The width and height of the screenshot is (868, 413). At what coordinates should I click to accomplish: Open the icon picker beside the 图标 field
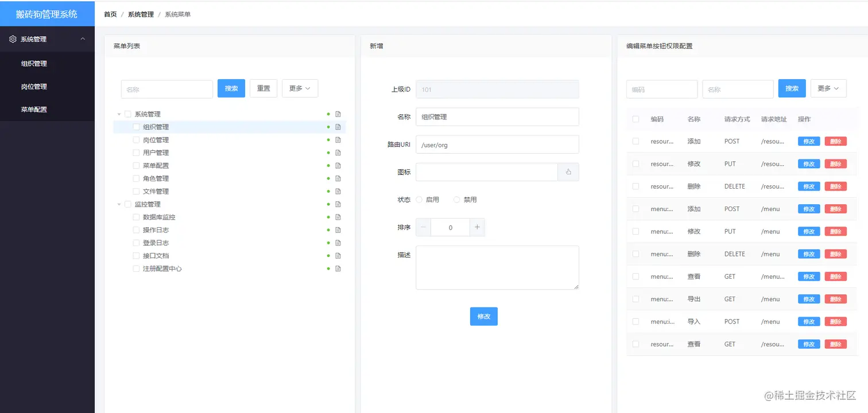568,172
